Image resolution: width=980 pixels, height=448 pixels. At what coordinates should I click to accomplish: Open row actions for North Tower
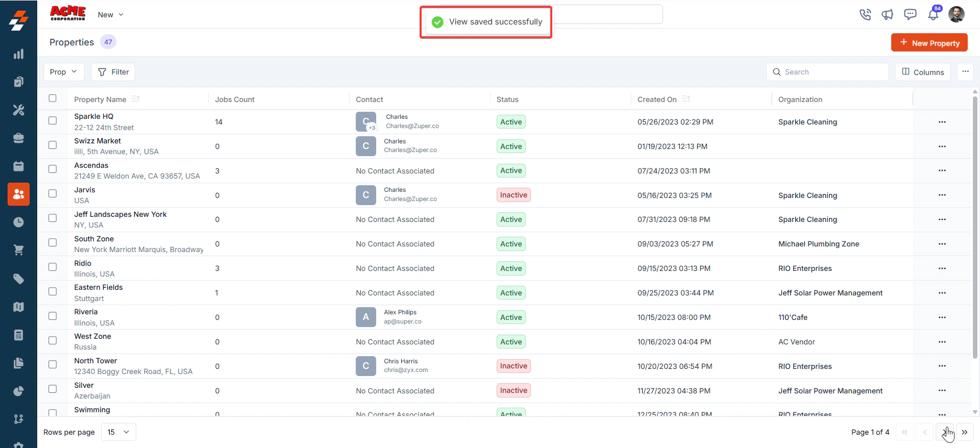coord(942,366)
